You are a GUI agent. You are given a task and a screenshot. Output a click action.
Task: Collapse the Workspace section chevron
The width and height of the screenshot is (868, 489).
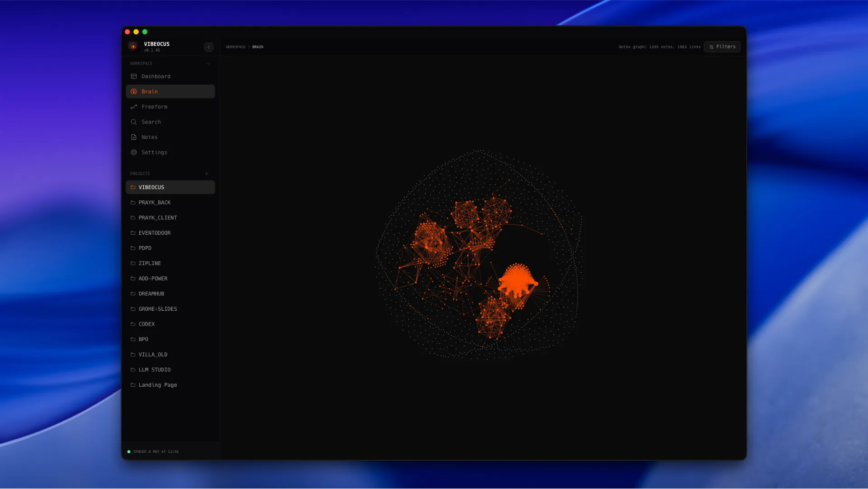click(x=208, y=64)
